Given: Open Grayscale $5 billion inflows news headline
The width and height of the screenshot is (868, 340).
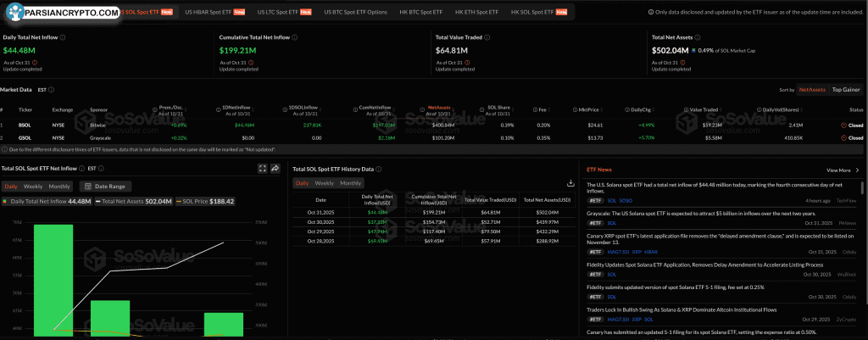Looking at the screenshot, I should 701,213.
